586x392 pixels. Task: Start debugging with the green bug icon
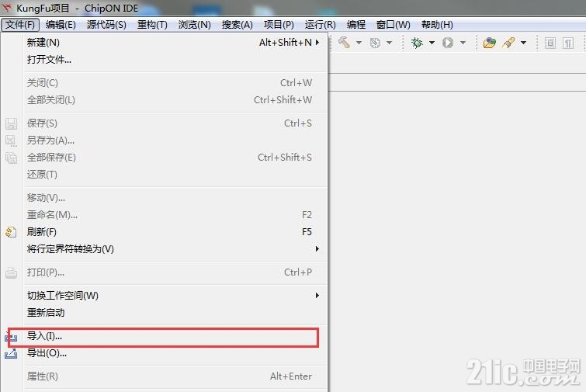click(417, 43)
